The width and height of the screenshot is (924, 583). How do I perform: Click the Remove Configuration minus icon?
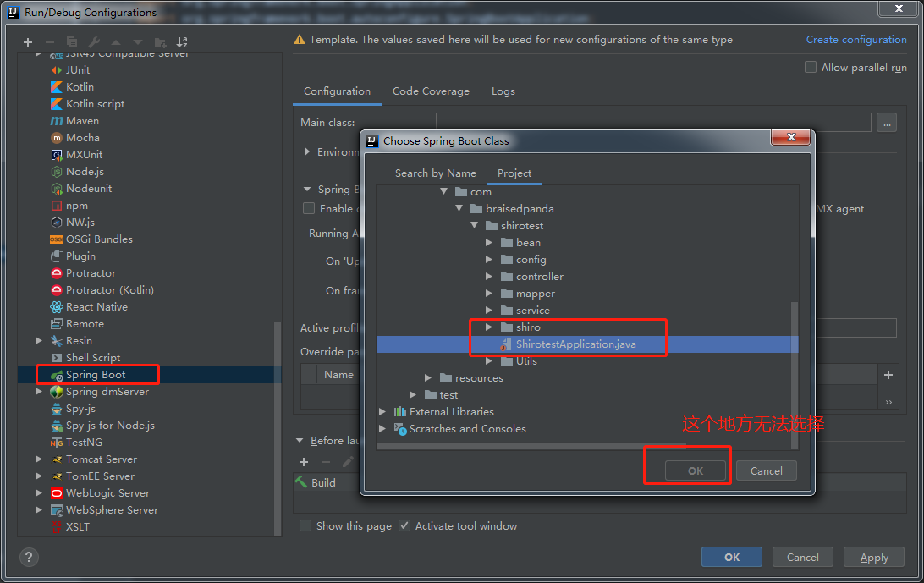tap(51, 41)
